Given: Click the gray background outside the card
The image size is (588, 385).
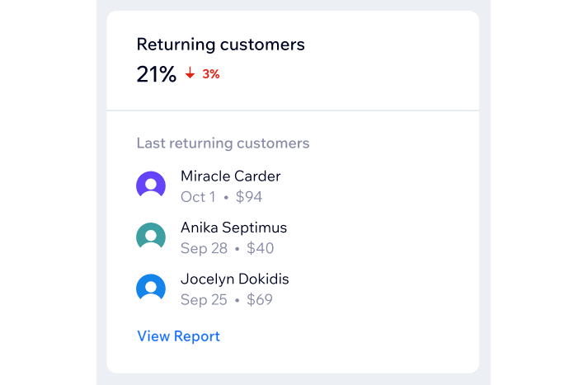Looking at the screenshot, I should coord(485,187).
